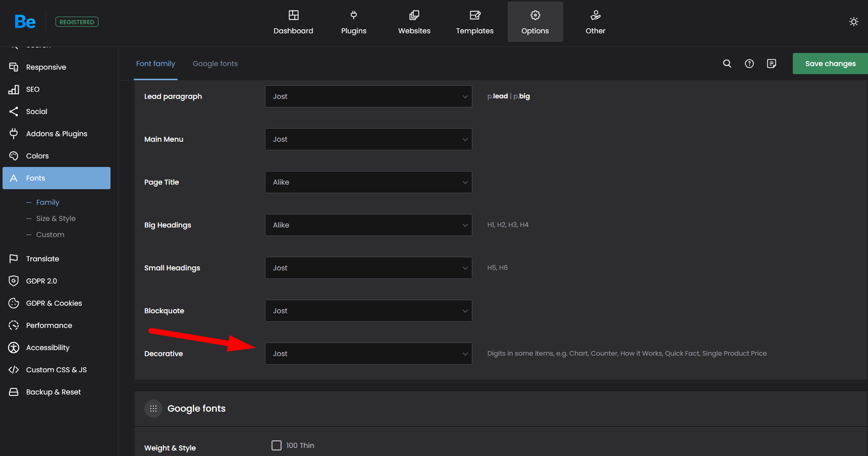Click the search magnifier icon in options bar
868x456 pixels.
(x=727, y=64)
